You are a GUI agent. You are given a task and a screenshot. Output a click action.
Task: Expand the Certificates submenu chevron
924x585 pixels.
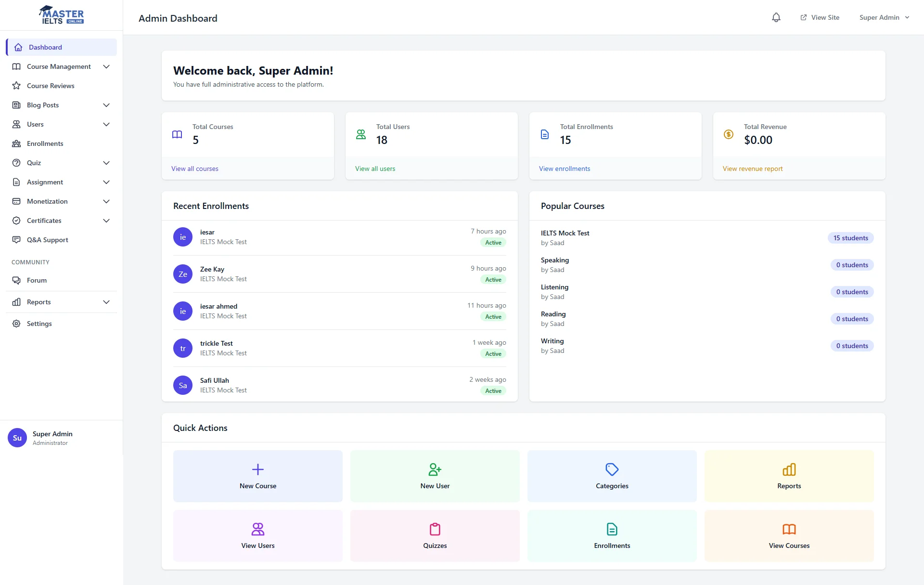tap(106, 221)
